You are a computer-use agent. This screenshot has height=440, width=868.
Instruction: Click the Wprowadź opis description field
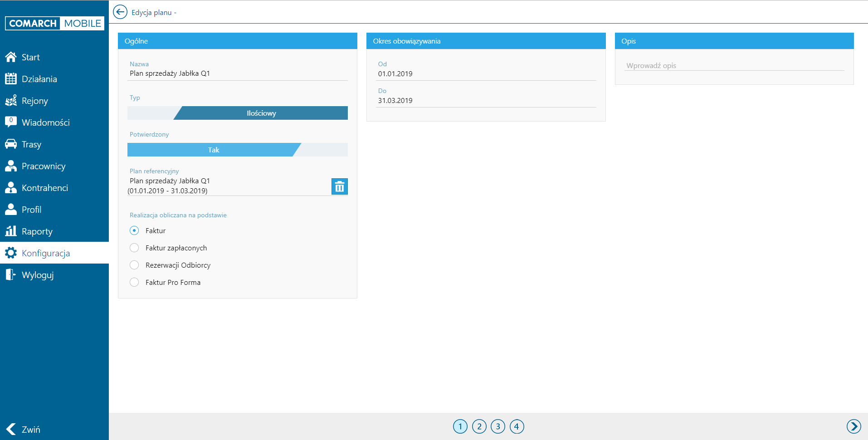click(x=734, y=66)
